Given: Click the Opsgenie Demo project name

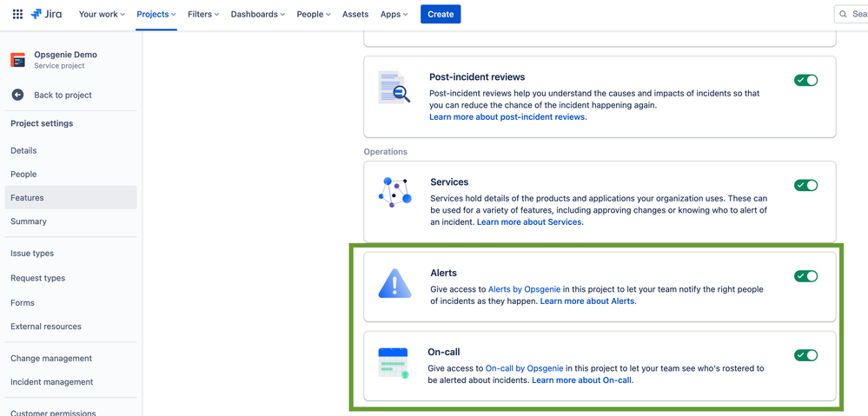Looking at the screenshot, I should pyautogui.click(x=65, y=55).
